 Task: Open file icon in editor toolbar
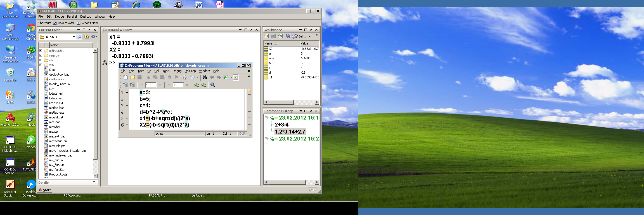[132, 77]
